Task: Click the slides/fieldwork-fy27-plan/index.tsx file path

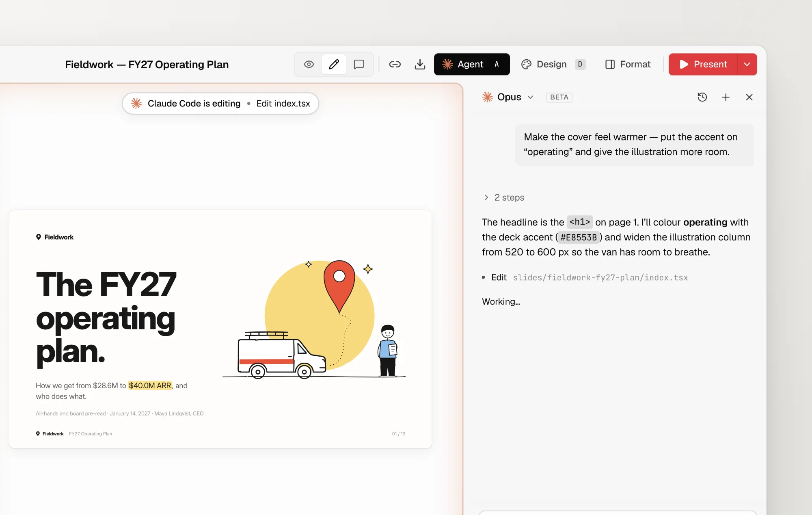Action: tap(600, 277)
